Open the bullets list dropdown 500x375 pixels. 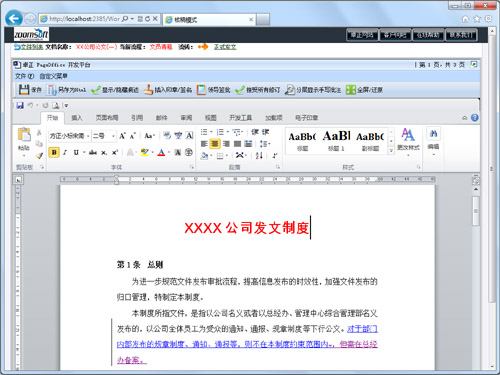211,132
